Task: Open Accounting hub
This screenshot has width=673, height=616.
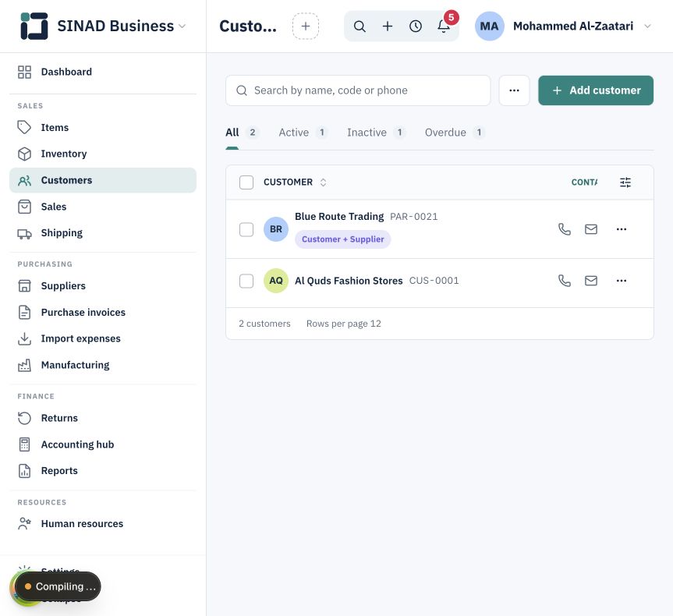Action: pyautogui.click(x=103, y=444)
